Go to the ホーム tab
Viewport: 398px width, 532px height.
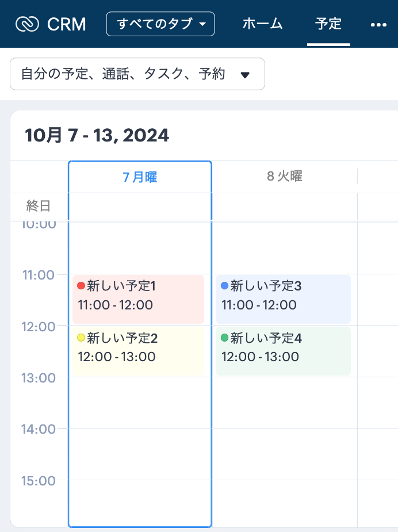click(262, 24)
